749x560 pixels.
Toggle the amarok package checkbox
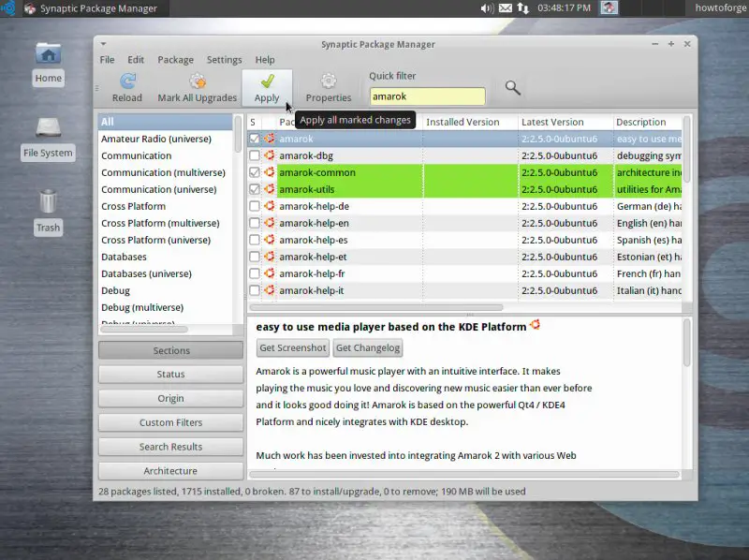(x=255, y=139)
